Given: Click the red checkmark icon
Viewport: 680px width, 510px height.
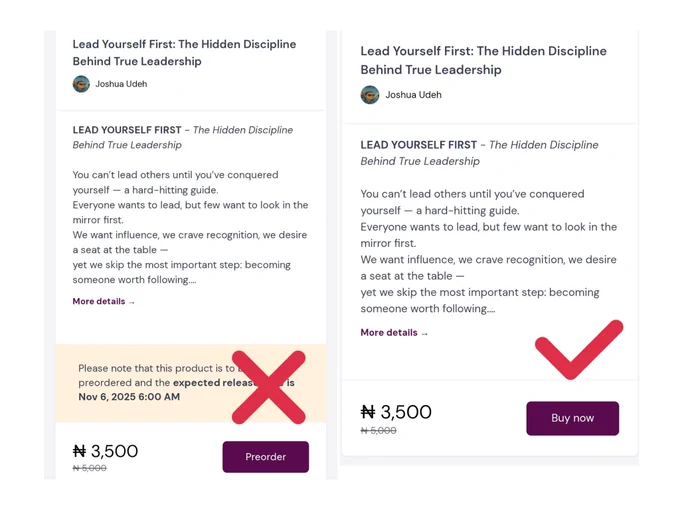Looking at the screenshot, I should coord(579,350).
